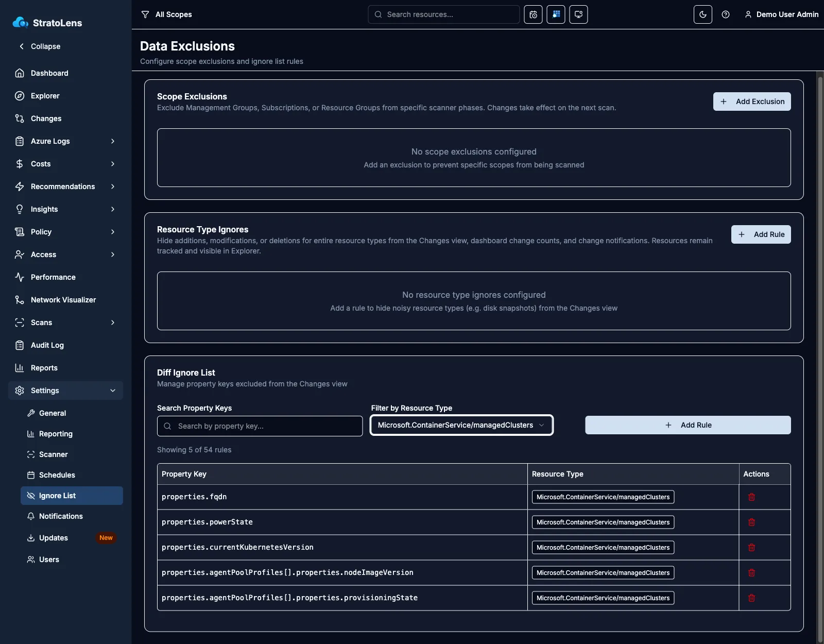This screenshot has height=644, width=824.
Task: Collapse the Settings submenu chevron
Action: [x=113, y=391]
